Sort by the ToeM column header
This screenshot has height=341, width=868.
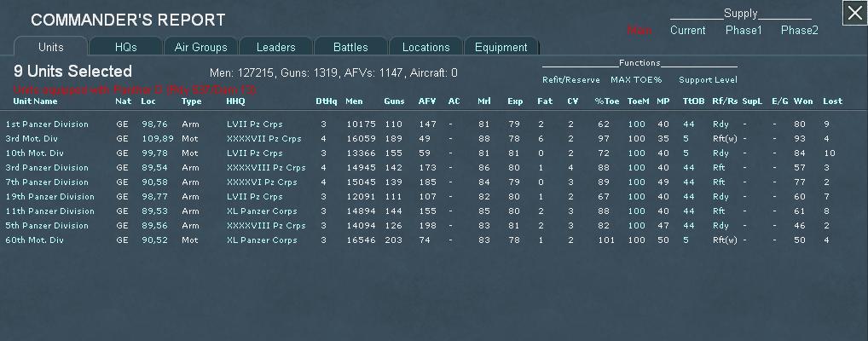click(639, 101)
